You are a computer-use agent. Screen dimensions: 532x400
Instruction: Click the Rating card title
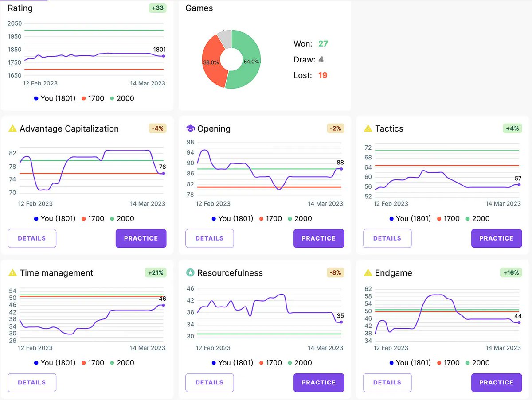coord(20,8)
